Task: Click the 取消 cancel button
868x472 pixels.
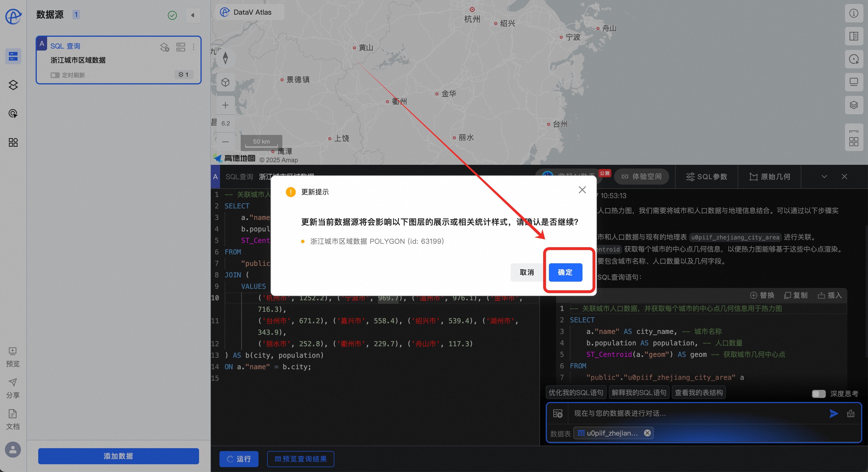Action: coord(526,272)
